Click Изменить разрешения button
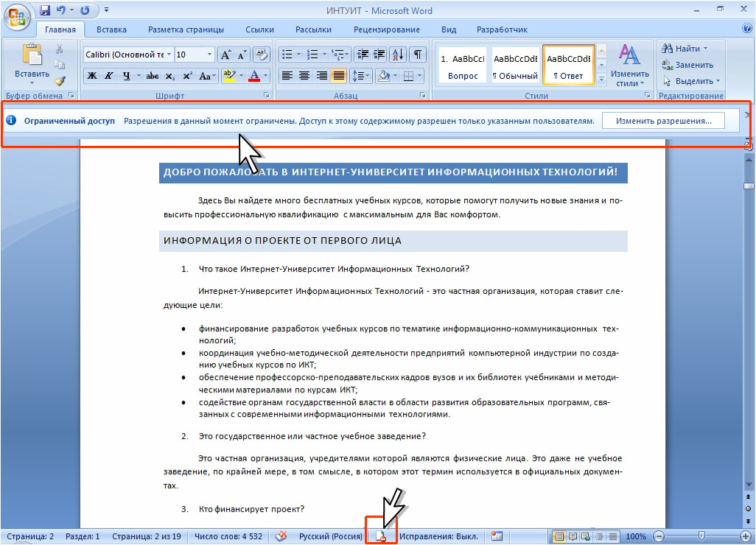Screen dimensions: 756x545 (x=663, y=121)
